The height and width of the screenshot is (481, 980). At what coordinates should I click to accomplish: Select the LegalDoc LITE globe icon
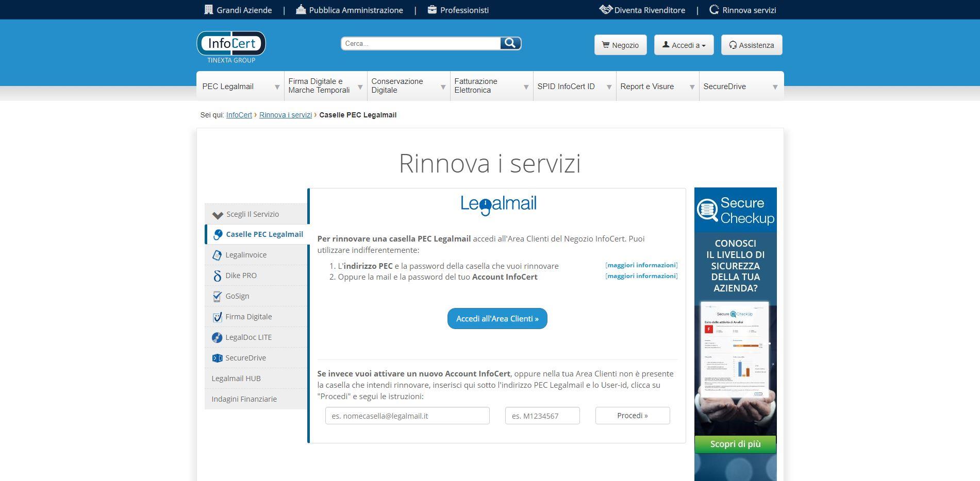[217, 337]
